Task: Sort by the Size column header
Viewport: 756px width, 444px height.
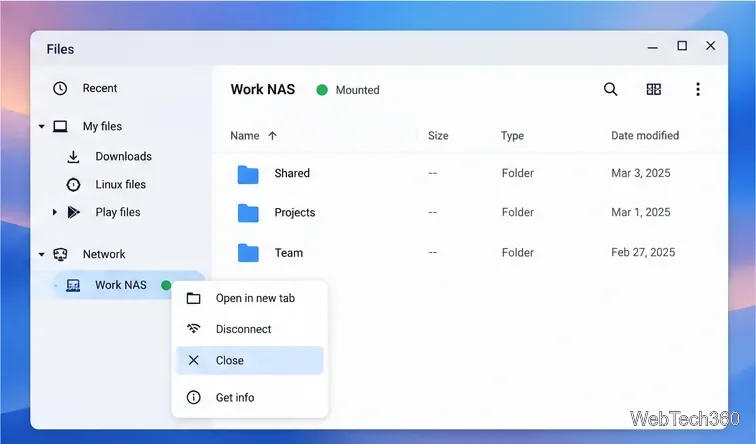Action: click(438, 136)
